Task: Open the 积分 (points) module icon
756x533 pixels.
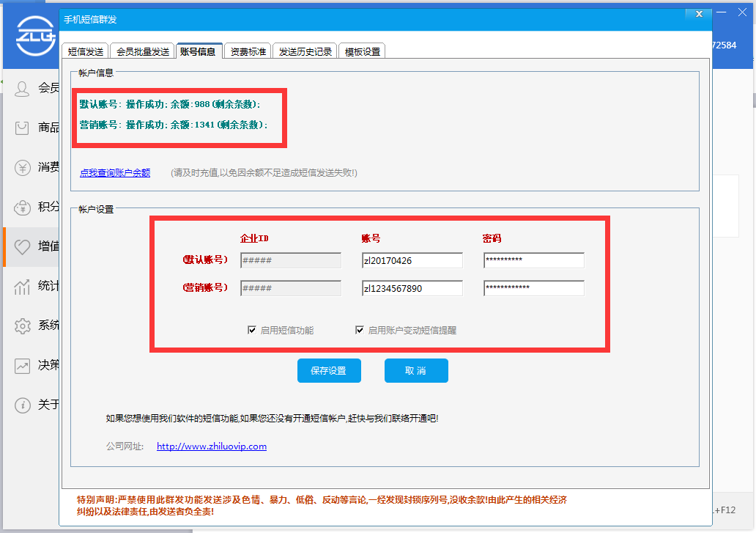Action: pyautogui.click(x=22, y=207)
